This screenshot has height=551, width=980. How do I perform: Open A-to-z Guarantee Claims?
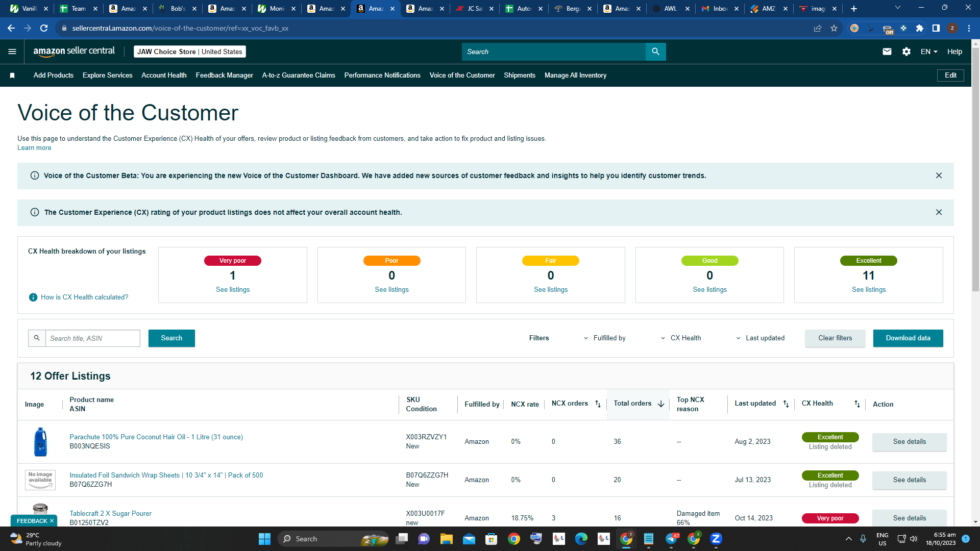click(x=299, y=76)
